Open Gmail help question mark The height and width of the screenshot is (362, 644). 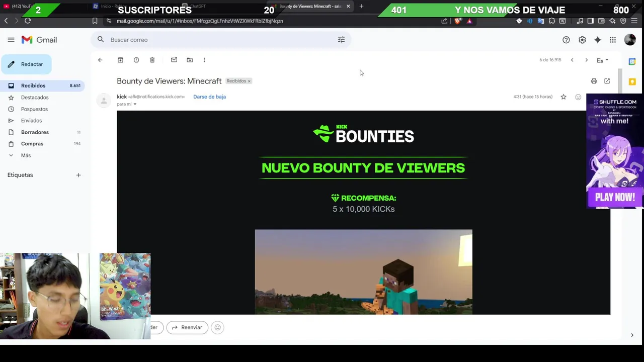[x=566, y=40]
